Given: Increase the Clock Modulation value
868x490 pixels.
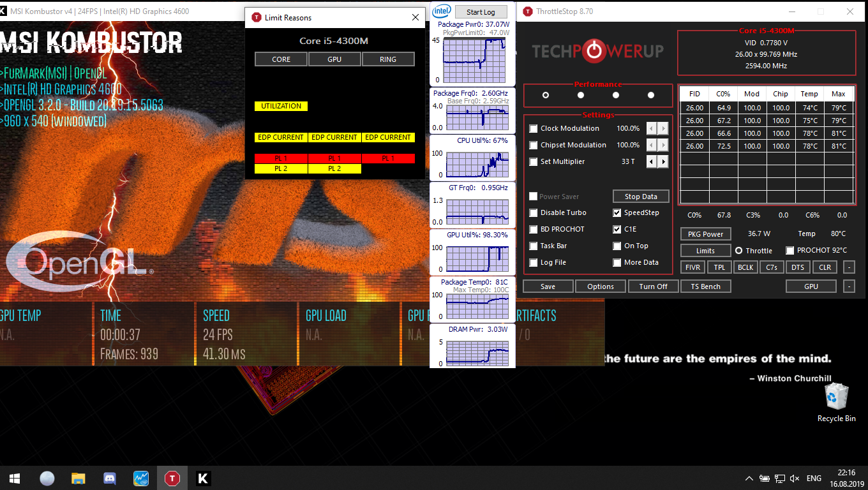Looking at the screenshot, I should (663, 128).
